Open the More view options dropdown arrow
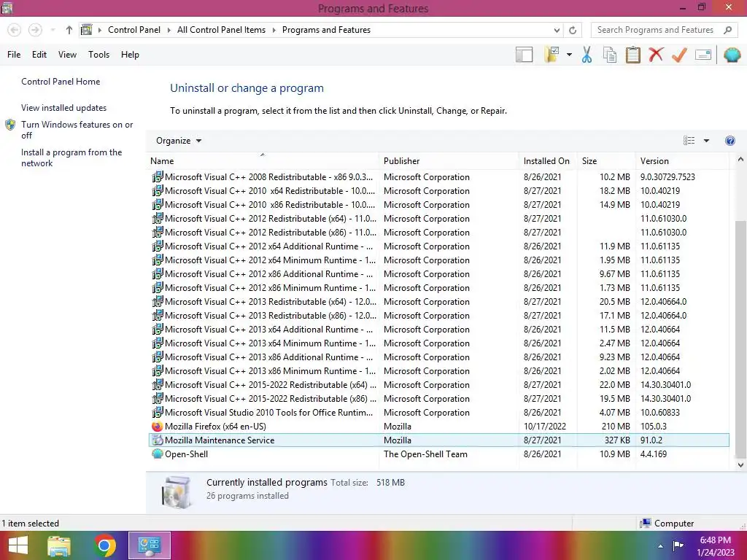Screen dimensions: 747x560 click(x=706, y=141)
